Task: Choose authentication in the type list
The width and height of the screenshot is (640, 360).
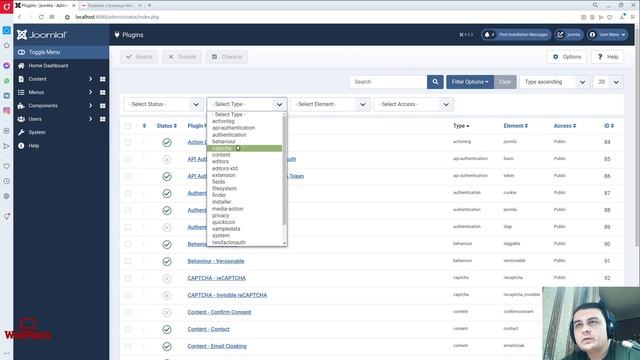Action: tap(244, 135)
